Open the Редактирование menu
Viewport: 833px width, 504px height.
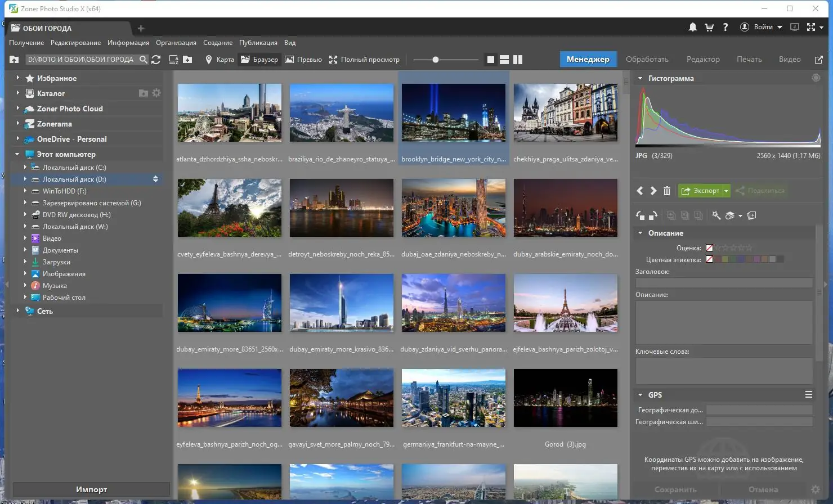pos(75,43)
